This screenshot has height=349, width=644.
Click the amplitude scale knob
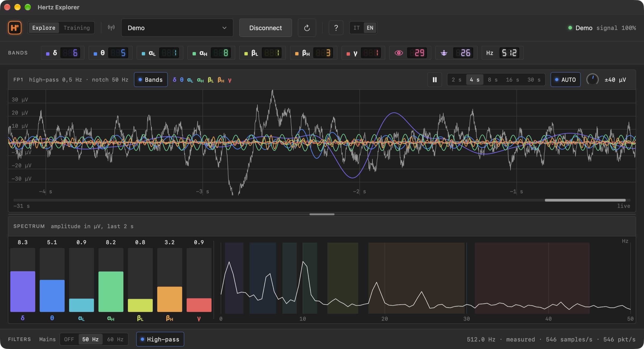[592, 80]
